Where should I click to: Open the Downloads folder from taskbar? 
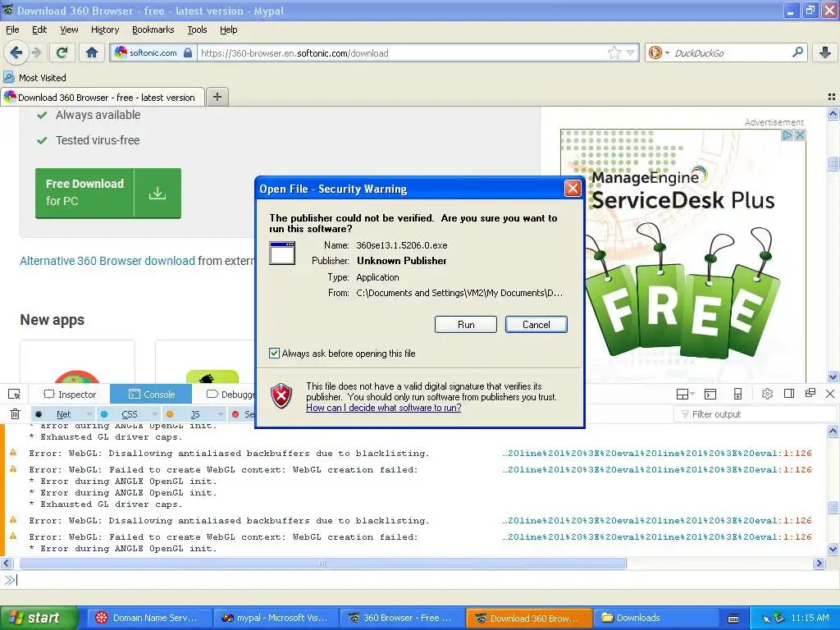tap(655, 618)
